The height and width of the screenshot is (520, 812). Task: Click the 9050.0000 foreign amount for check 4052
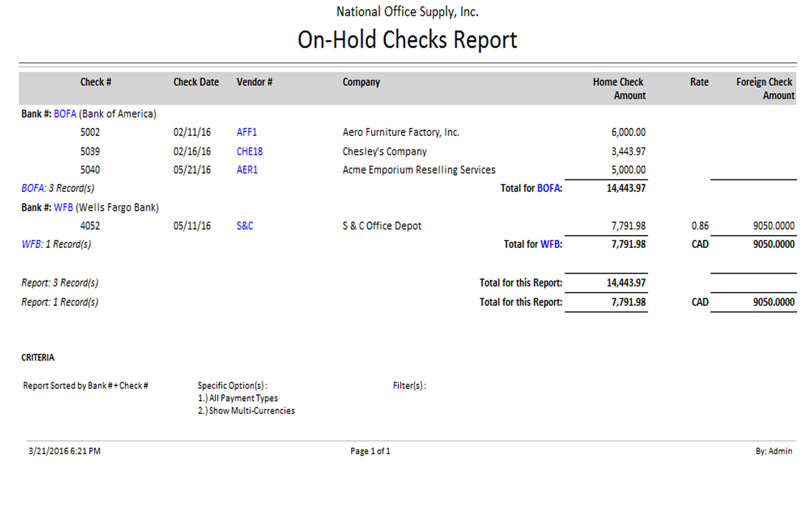coord(773,225)
